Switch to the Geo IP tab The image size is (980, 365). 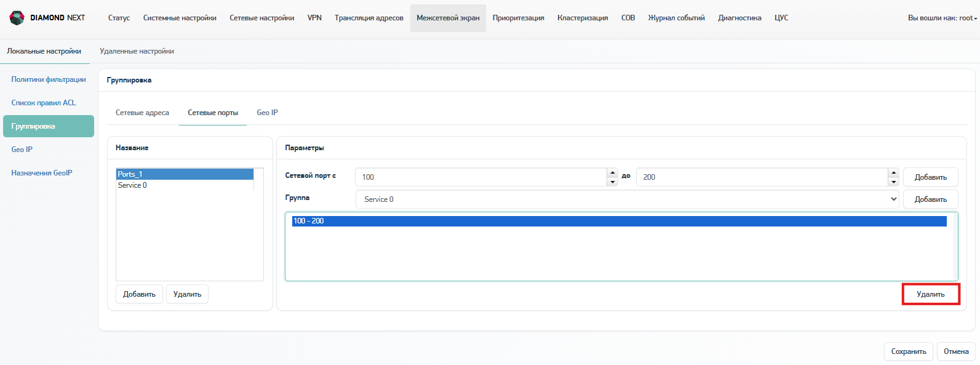pyautogui.click(x=267, y=113)
